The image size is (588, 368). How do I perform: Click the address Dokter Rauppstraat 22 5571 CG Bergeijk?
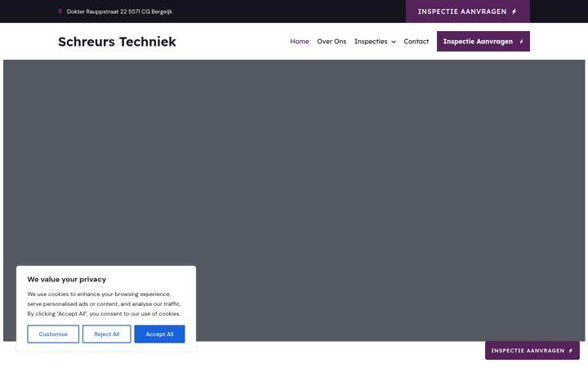coord(119,11)
